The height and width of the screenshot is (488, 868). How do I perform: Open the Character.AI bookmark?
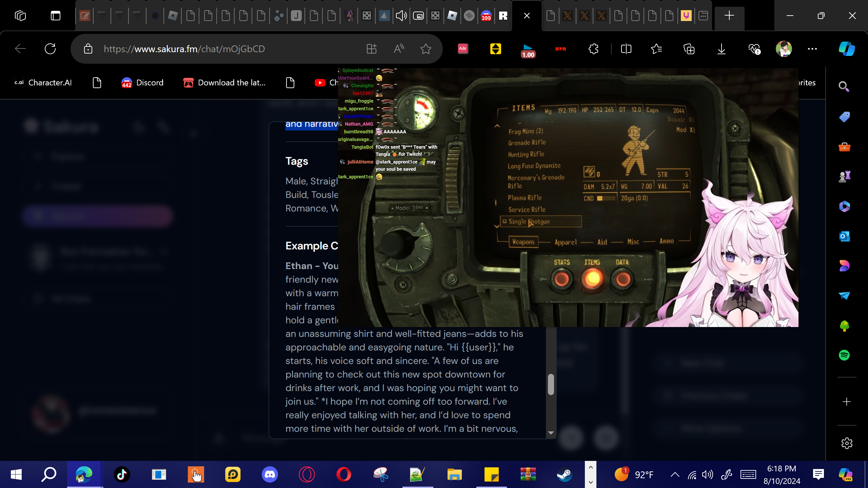[43, 83]
